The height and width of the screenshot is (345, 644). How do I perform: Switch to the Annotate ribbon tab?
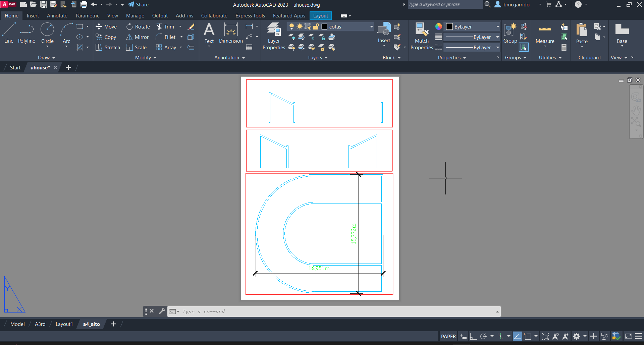click(57, 16)
